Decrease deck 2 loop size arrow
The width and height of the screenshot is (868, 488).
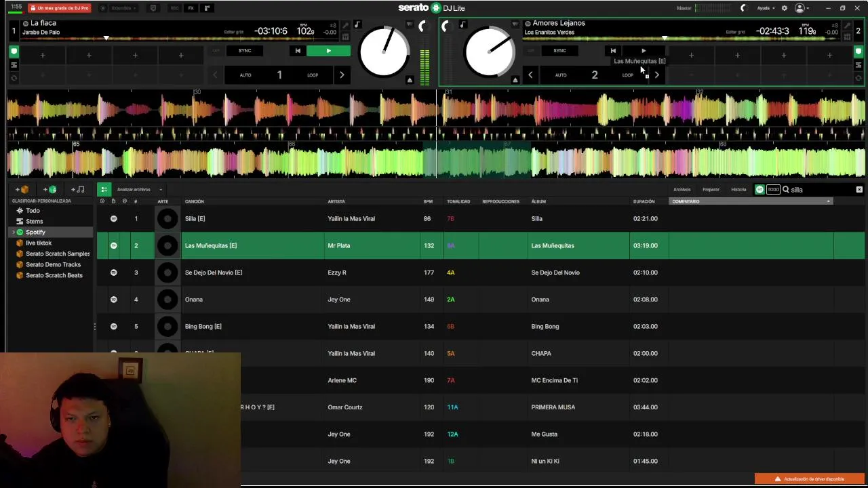click(530, 75)
